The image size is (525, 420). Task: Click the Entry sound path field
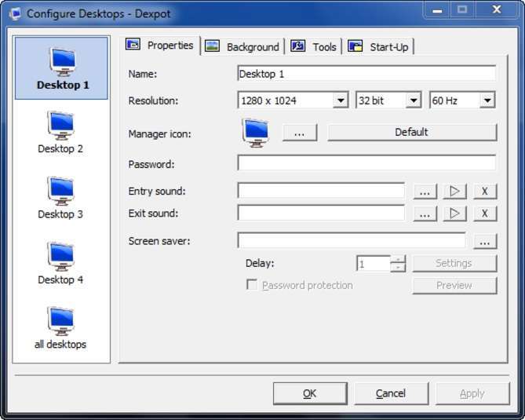coord(321,191)
